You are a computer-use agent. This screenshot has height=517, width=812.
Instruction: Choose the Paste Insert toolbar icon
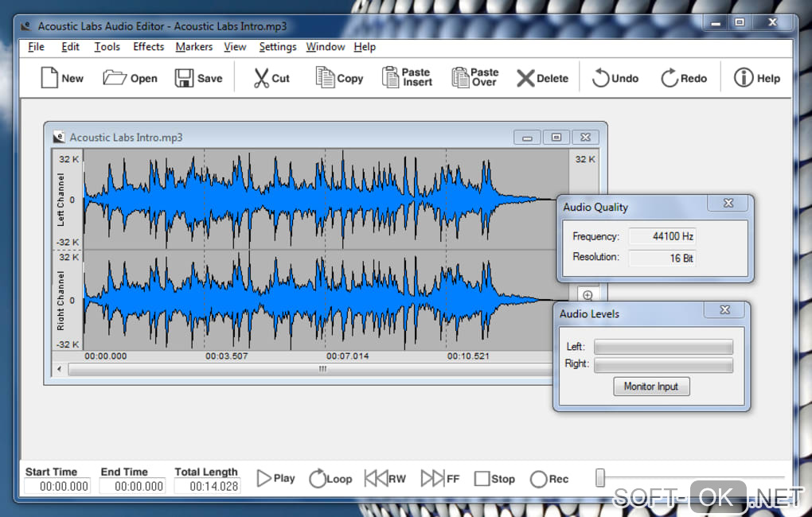click(390, 77)
